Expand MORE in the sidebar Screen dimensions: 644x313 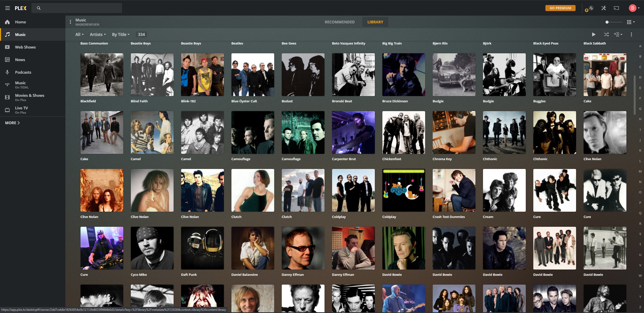[12, 123]
